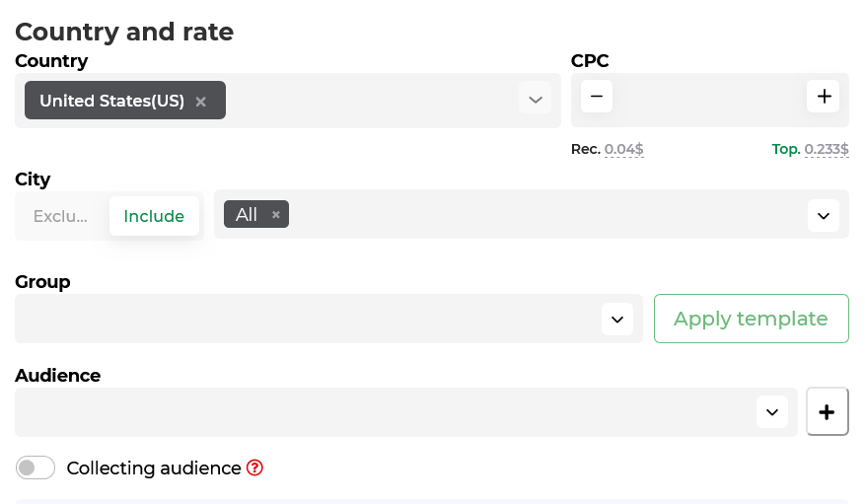Screen dimensions: 865x504
Task: Toggle the Collecting audience switch
Action: tap(36, 468)
